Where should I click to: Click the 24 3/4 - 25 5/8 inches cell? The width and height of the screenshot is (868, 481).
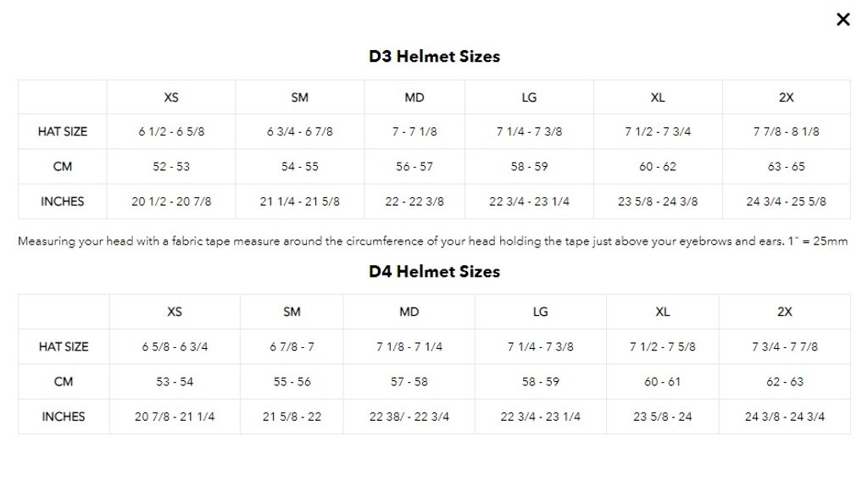point(786,202)
